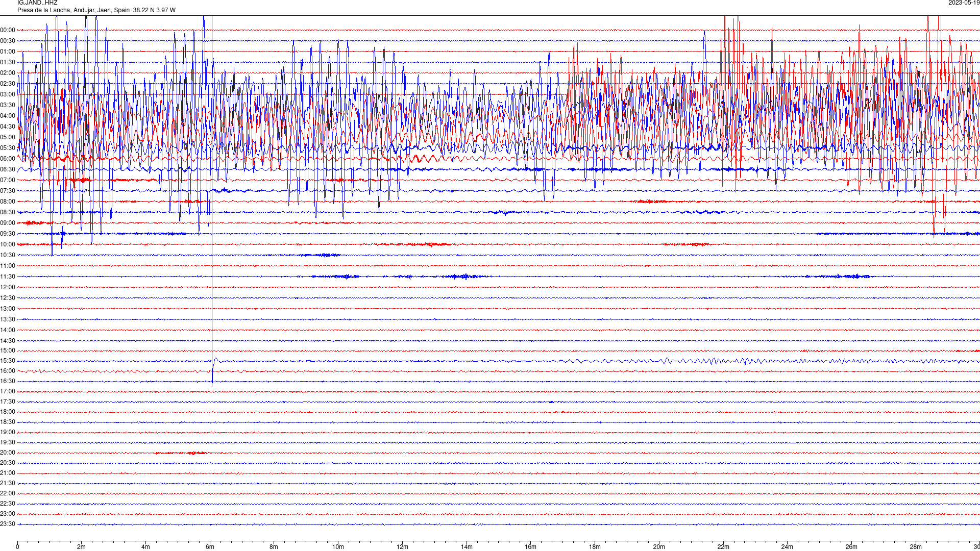Select the 14:00 time row label
The height and width of the screenshot is (551, 980).
click(8, 330)
